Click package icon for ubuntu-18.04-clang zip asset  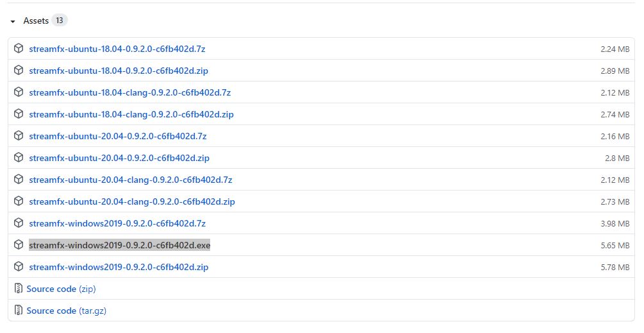coord(19,114)
